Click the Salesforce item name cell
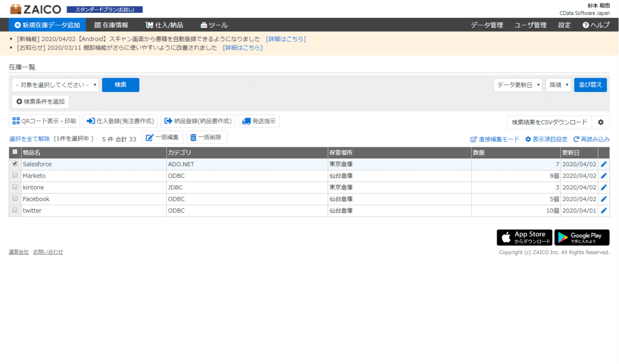This screenshot has width=619, height=364. [93, 164]
